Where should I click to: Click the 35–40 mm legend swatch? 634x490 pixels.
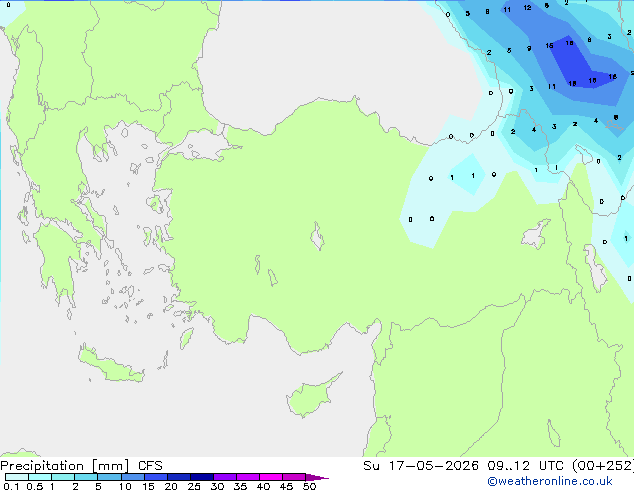[247, 477]
